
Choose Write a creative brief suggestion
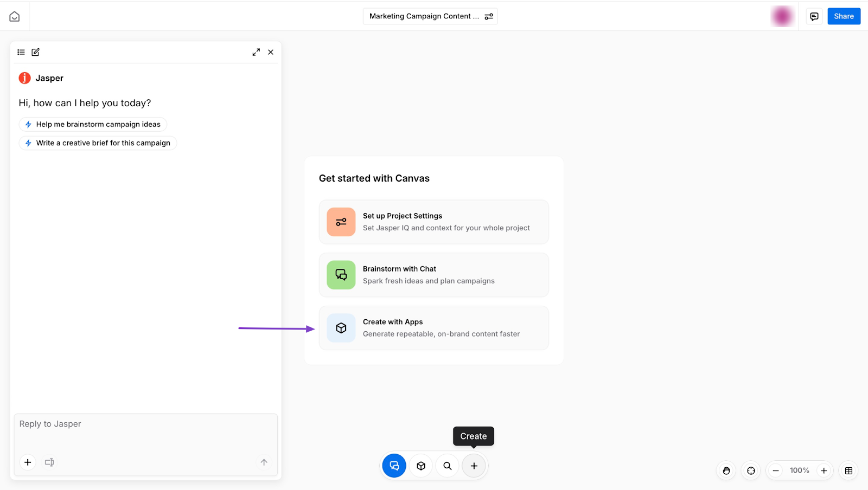98,143
